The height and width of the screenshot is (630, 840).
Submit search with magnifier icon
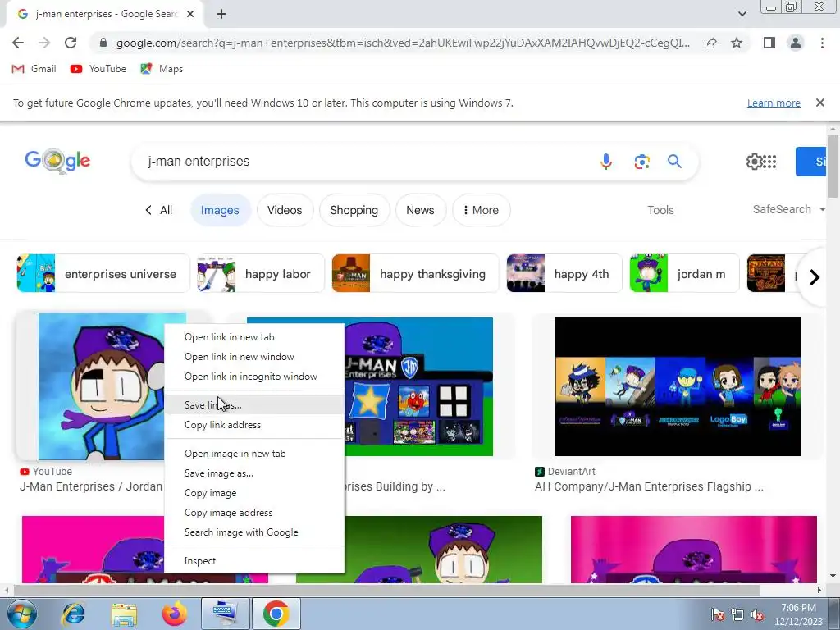tap(674, 162)
